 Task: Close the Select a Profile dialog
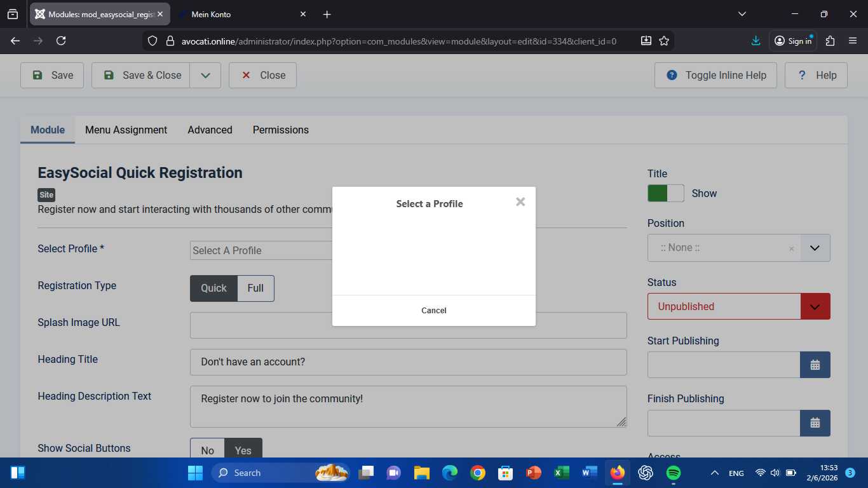coord(520,202)
